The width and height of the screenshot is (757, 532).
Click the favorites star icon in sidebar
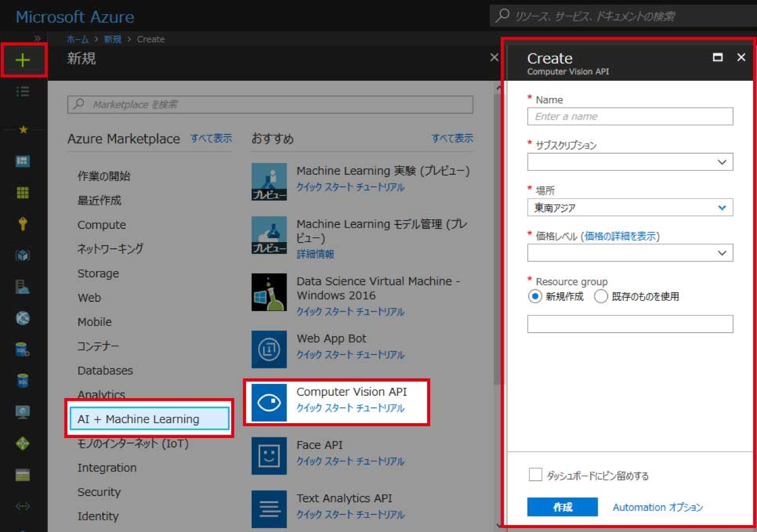23,130
